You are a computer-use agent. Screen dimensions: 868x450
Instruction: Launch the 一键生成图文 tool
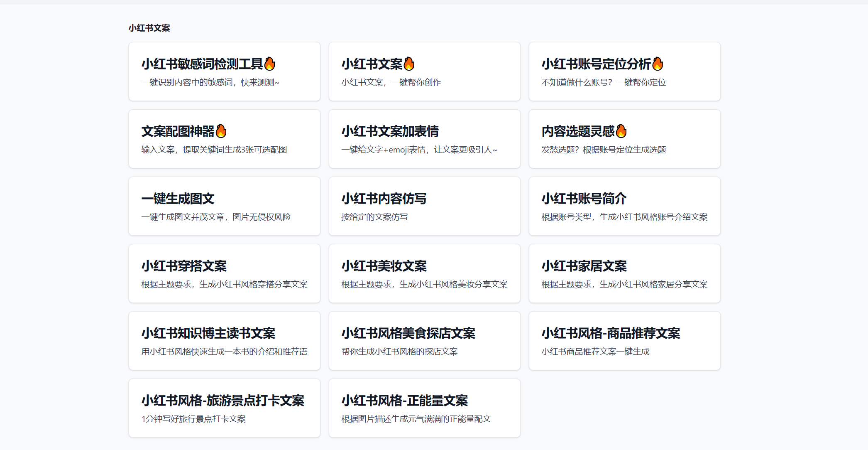[224, 206]
